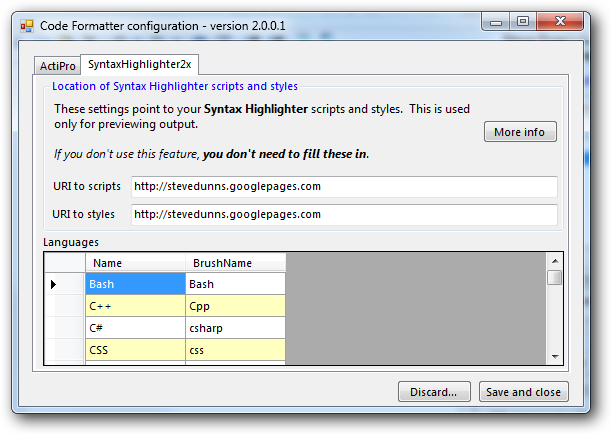Select the C++ language cell
This screenshot has height=434, width=611.
coord(135,306)
